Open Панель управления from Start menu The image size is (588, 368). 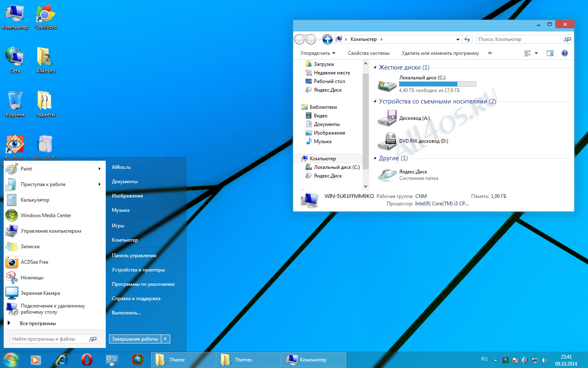134,256
